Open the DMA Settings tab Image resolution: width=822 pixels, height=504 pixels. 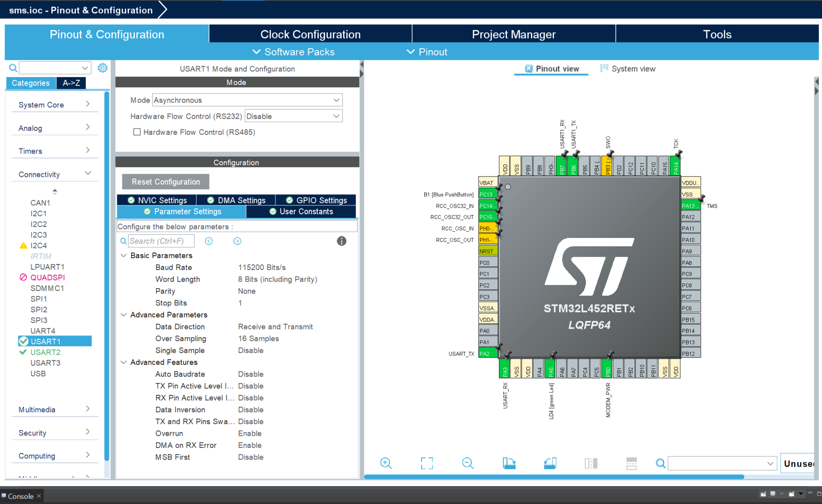[236, 200]
